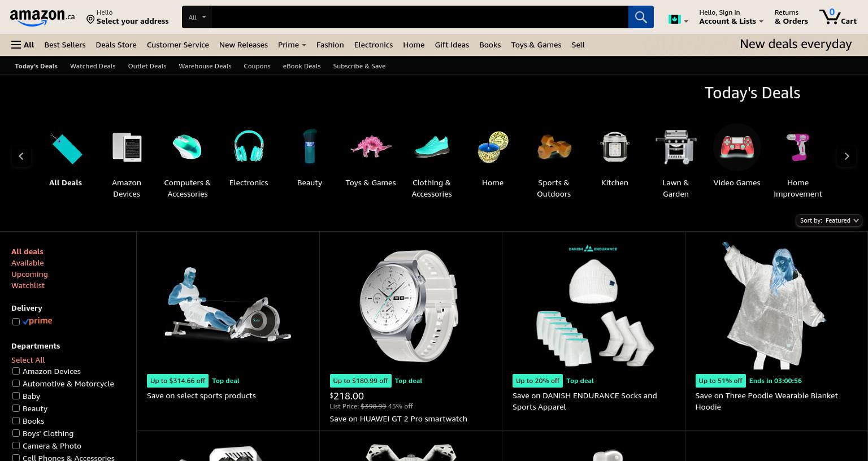Image resolution: width=868 pixels, height=461 pixels.
Task: Check the Beauty department checkbox
Action: pyautogui.click(x=16, y=408)
